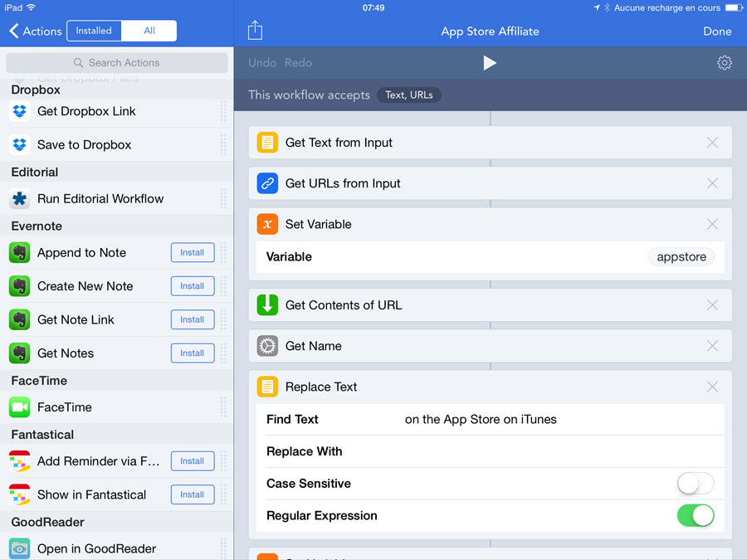Tap the battery icon in status bar

pyautogui.click(x=734, y=7)
